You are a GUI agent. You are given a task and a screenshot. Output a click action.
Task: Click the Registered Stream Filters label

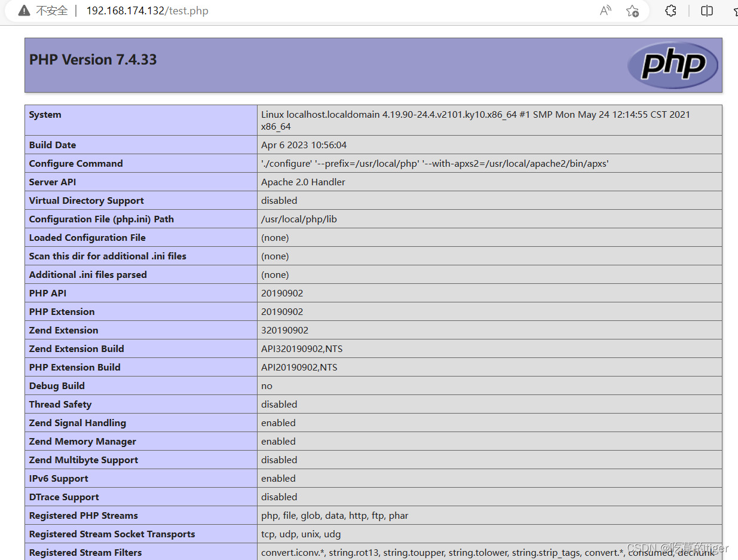coord(85,552)
